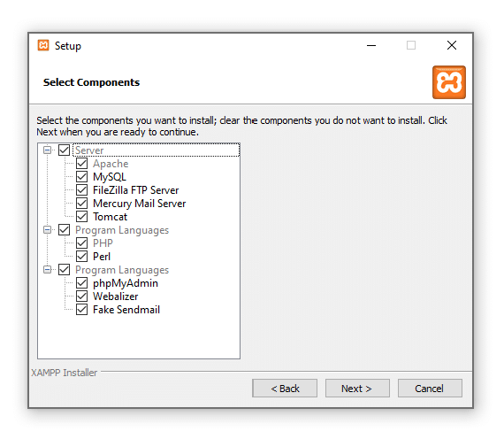Select the PHP label text
The height and width of the screenshot is (439, 504).
click(103, 243)
